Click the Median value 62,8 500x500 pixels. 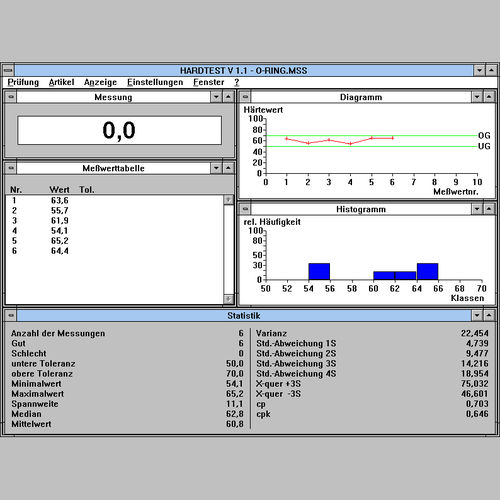(235, 414)
